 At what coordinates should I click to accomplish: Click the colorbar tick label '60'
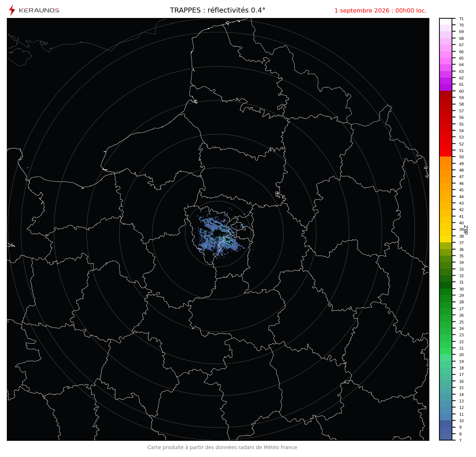pos(461,91)
